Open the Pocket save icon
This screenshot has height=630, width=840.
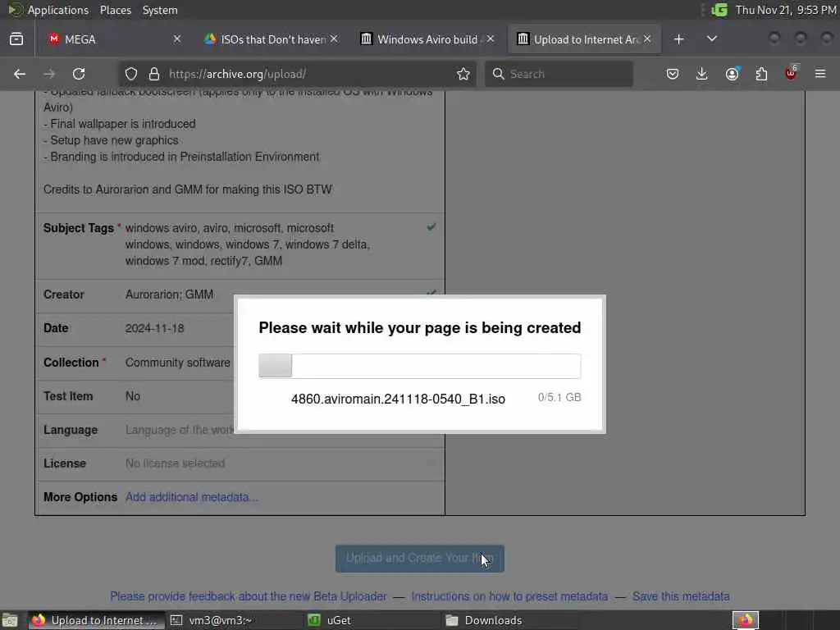pos(673,74)
